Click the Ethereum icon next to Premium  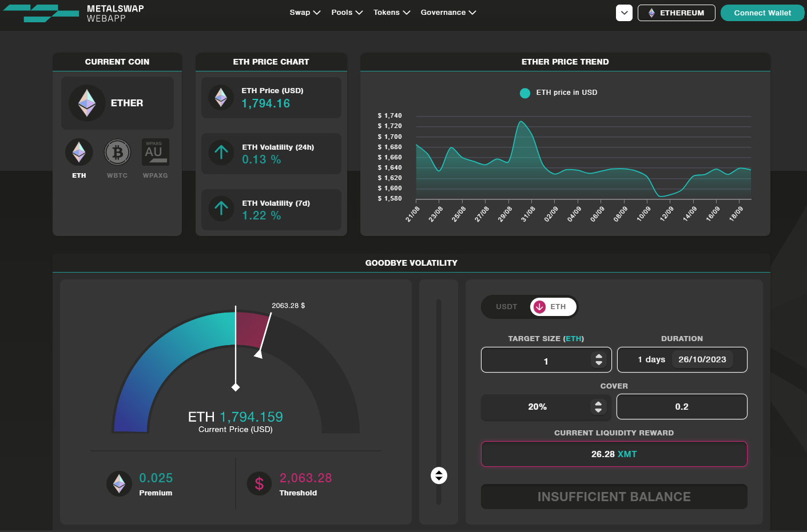[119, 483]
